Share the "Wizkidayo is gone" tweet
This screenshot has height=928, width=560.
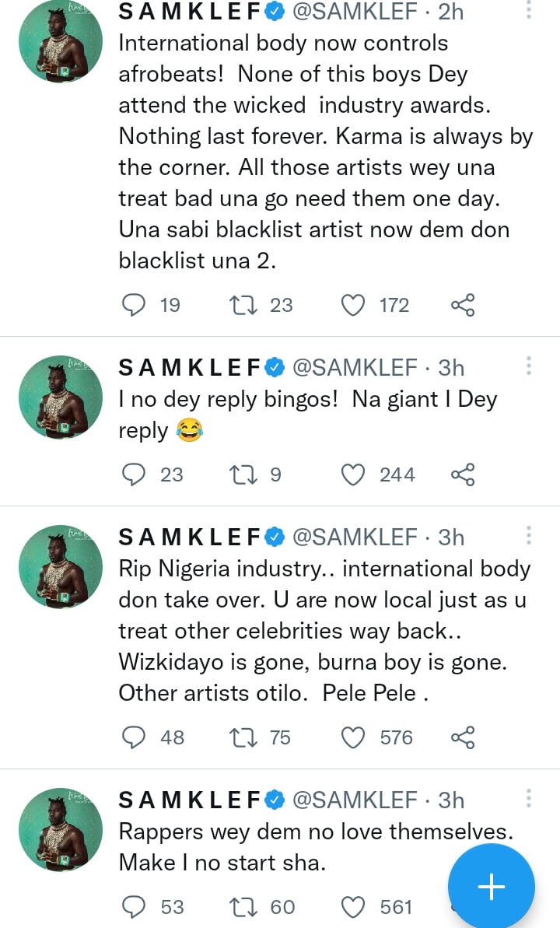(x=463, y=737)
